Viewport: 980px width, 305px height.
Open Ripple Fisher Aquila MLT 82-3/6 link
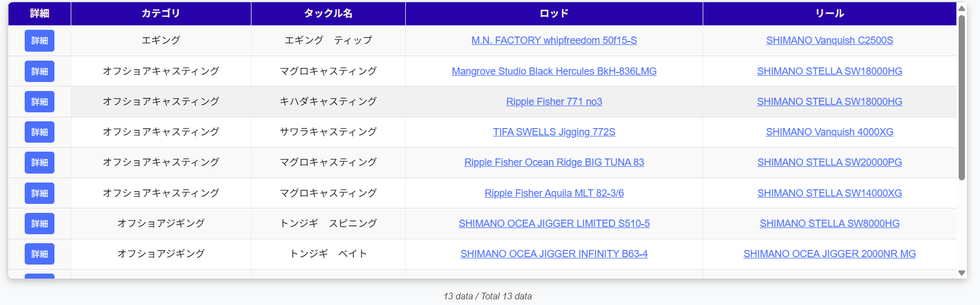553,193
